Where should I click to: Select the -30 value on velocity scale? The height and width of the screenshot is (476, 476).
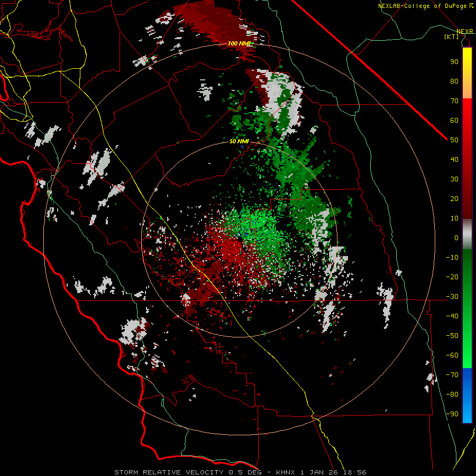(x=452, y=297)
